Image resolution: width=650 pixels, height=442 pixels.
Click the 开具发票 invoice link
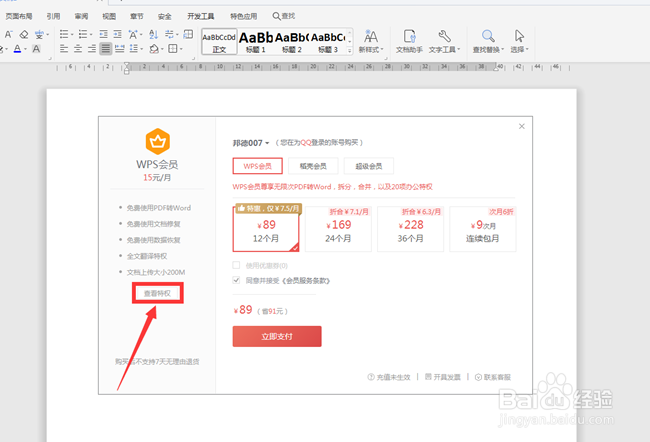coord(443,377)
